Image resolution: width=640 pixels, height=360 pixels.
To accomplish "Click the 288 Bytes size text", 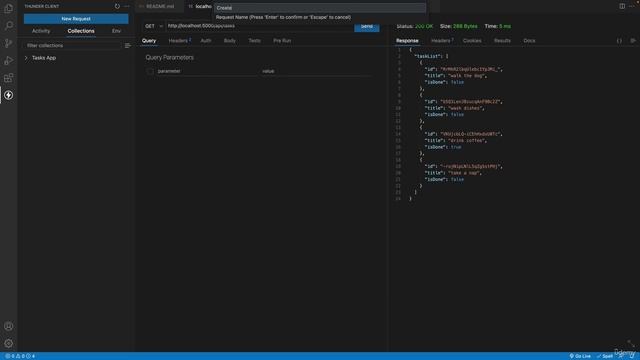I will tap(465, 26).
